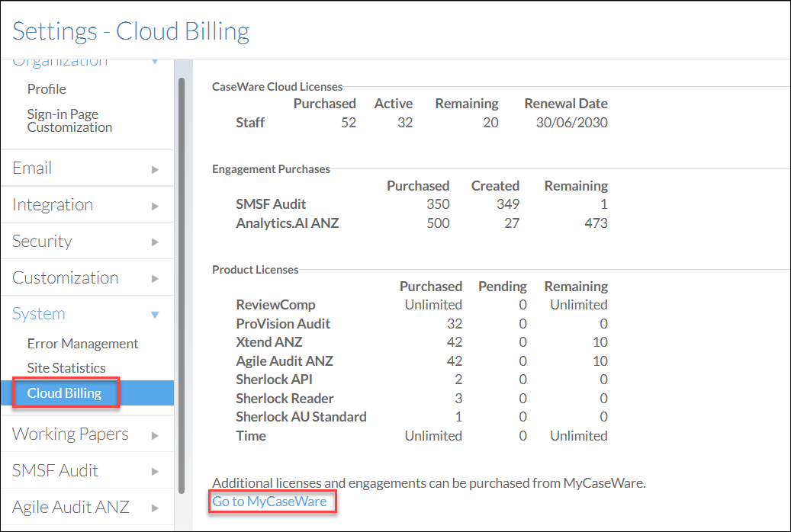Click the Analytics.AI ANZ row label
The width and height of the screenshot is (791, 532).
click(287, 223)
